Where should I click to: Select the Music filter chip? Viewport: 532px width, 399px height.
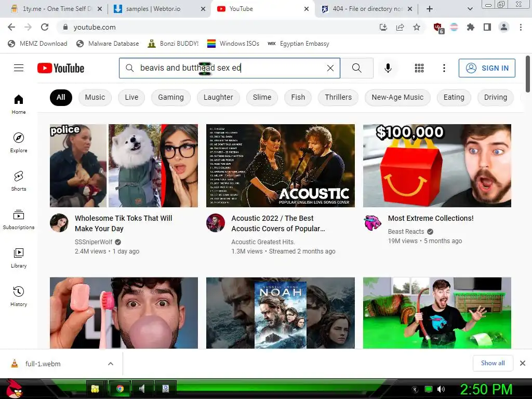point(95,97)
